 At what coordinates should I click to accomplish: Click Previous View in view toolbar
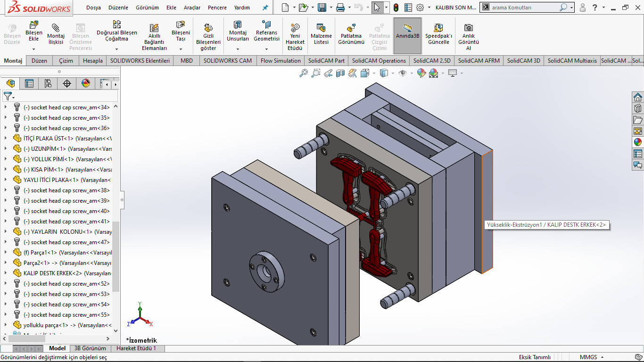[328, 73]
